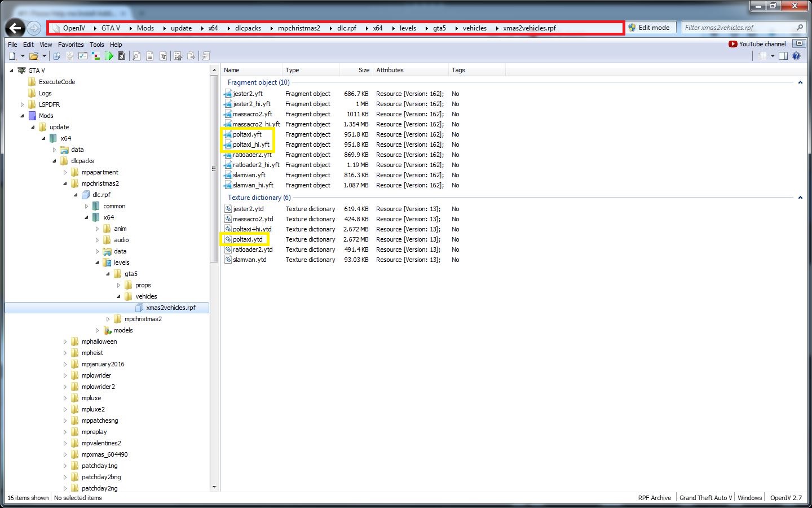Image resolution: width=812 pixels, height=508 pixels.
Task: Click the document with letter T toolbar icon
Action: coord(164,56)
